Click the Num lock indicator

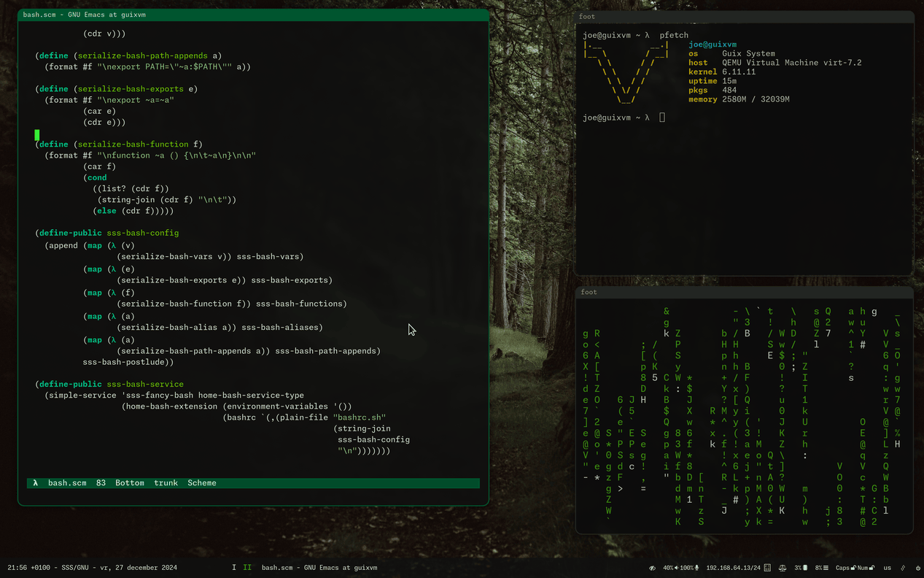pyautogui.click(x=866, y=568)
